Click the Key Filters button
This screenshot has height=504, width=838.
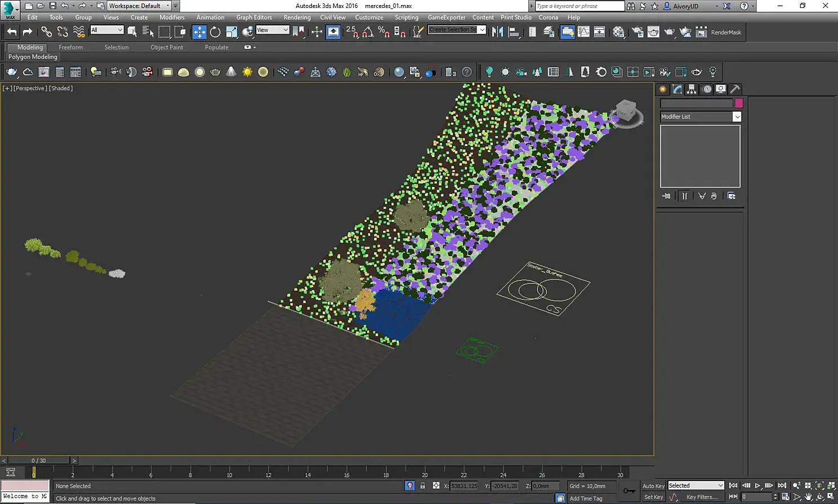pos(702,497)
